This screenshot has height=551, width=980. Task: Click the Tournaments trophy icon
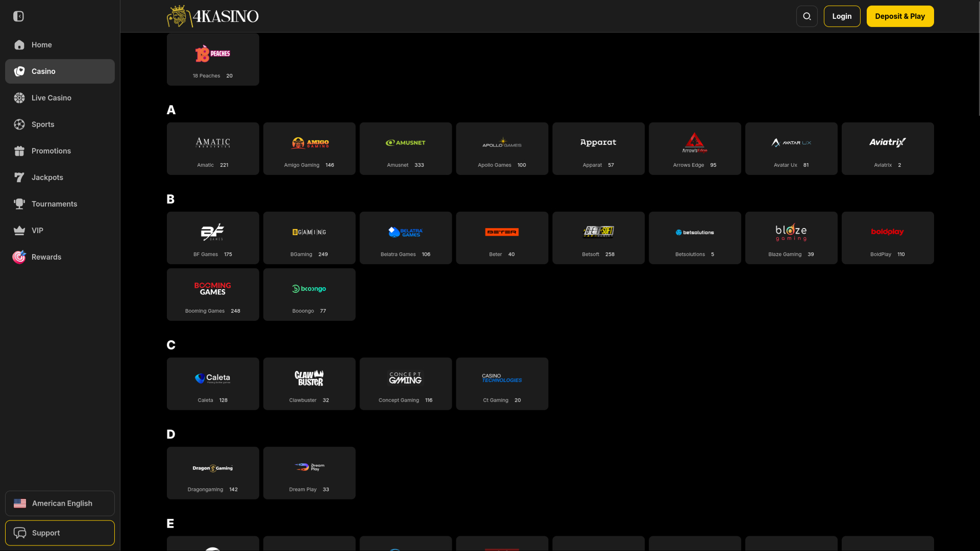[19, 204]
